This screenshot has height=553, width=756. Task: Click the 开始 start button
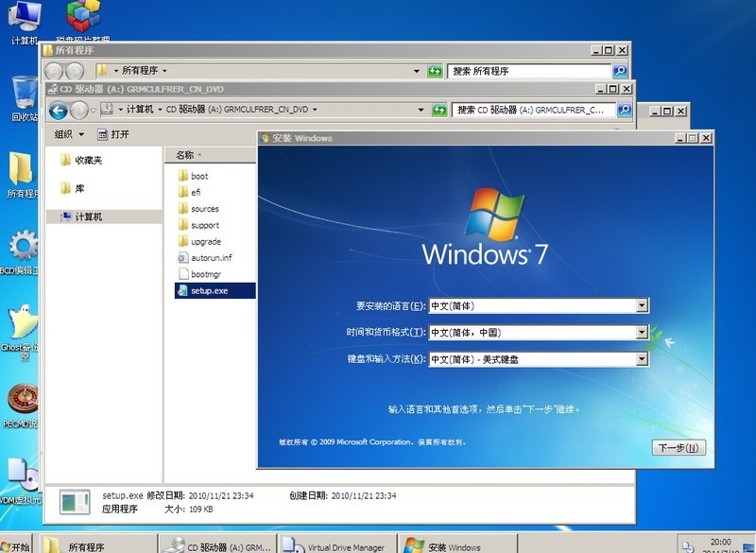[x=15, y=546]
